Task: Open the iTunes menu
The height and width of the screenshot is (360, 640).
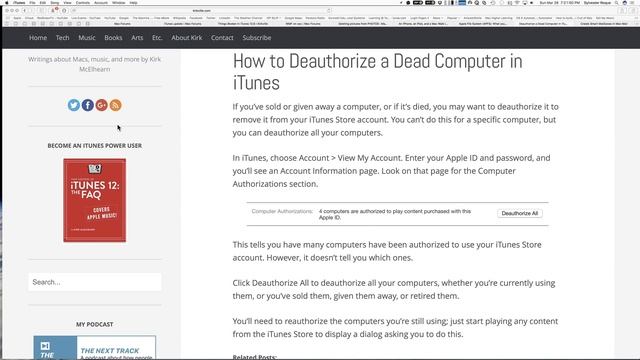Action: pyautogui.click(x=19, y=3)
